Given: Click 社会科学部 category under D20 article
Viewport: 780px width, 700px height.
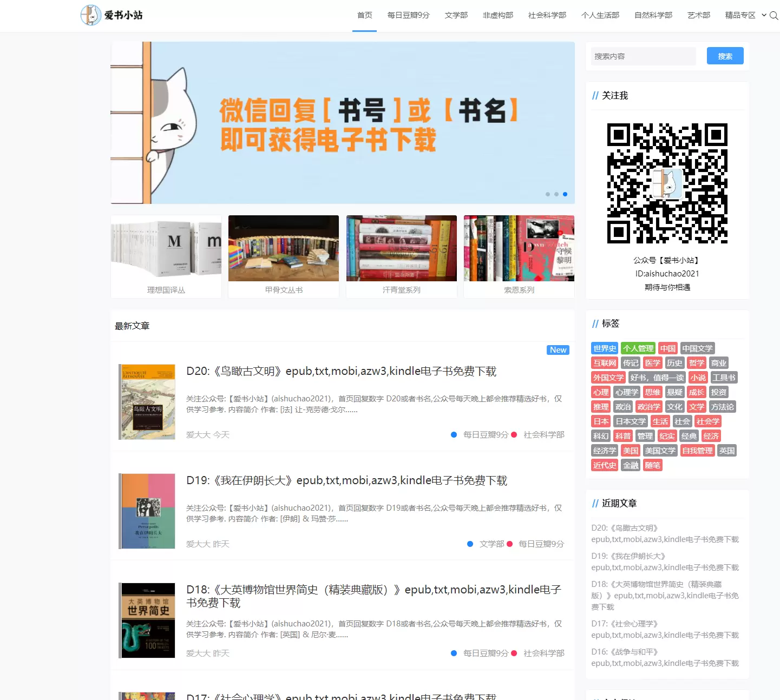Looking at the screenshot, I should tap(543, 434).
